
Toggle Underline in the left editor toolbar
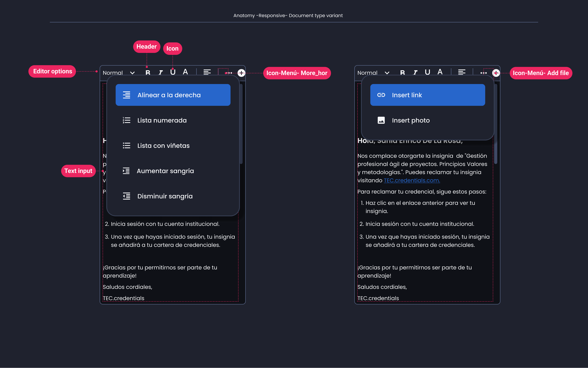[173, 72]
